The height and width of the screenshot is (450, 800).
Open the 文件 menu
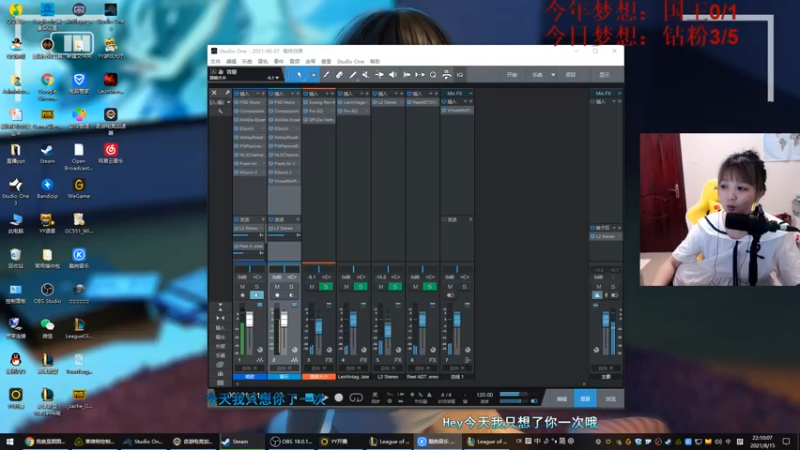(215, 61)
